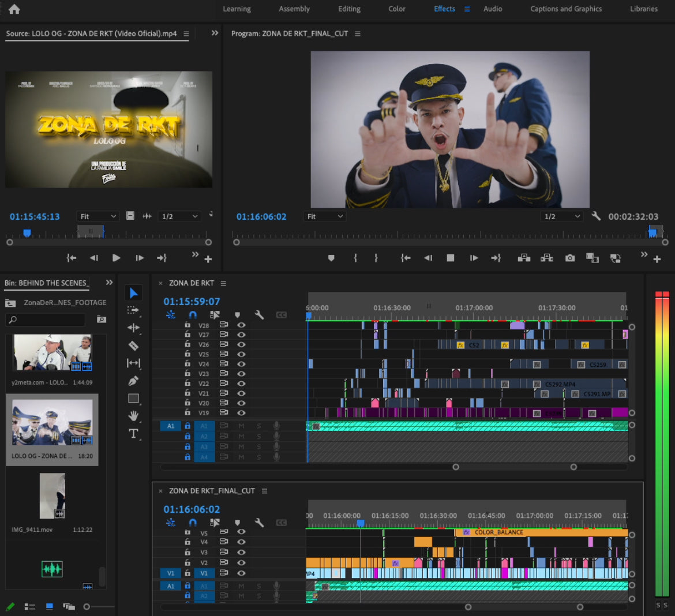Screen dimensions: 675x616
Task: Open Program monitor Fit zoom dropdown
Action: (x=325, y=216)
